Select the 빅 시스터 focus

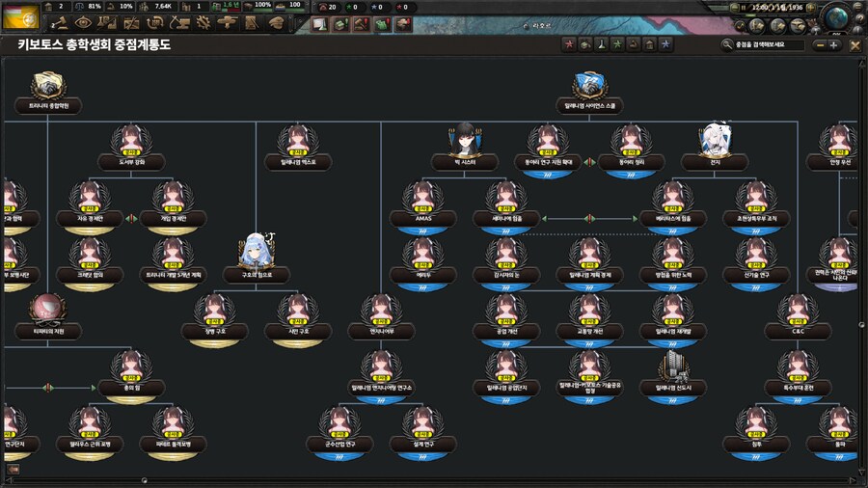tap(464, 149)
